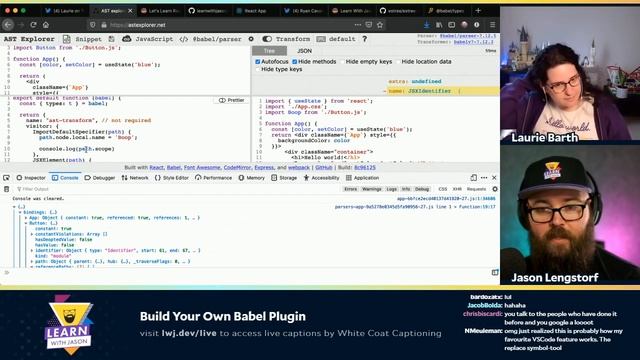640x360 pixels.
Task: Click the site security lock icon
Action: [x=104, y=25]
